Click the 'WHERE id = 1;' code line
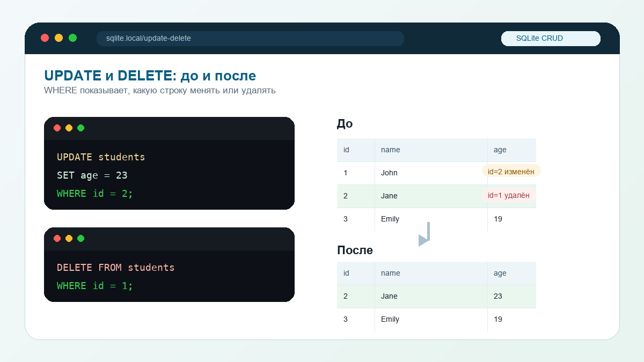This screenshot has width=644, height=362. tap(95, 286)
